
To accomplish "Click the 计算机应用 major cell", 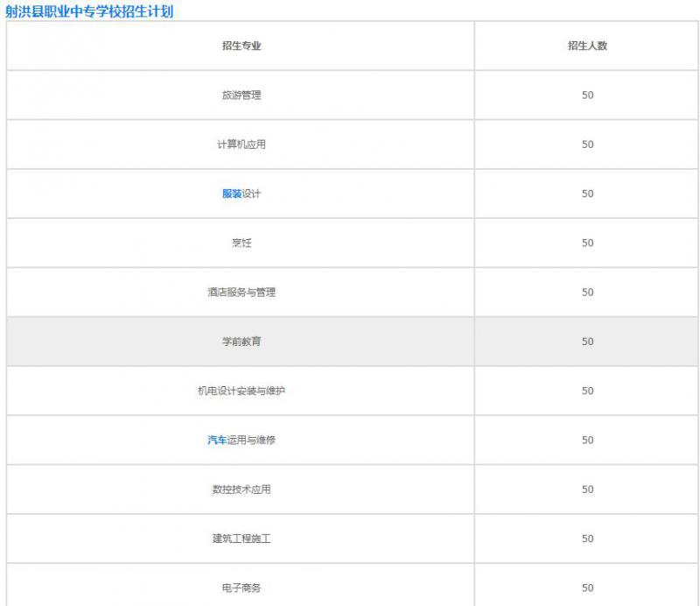I will click(241, 144).
